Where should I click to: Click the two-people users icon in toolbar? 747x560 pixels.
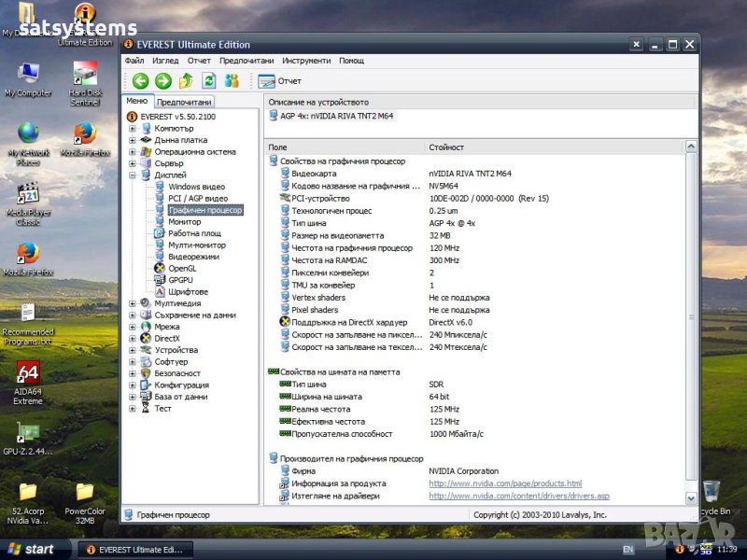[x=232, y=81]
